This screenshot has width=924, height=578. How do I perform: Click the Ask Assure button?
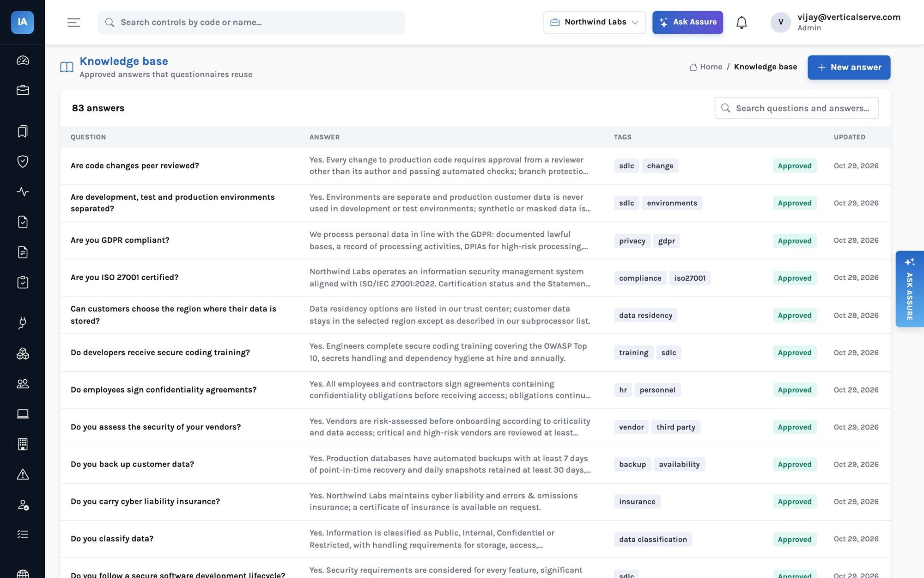(687, 22)
